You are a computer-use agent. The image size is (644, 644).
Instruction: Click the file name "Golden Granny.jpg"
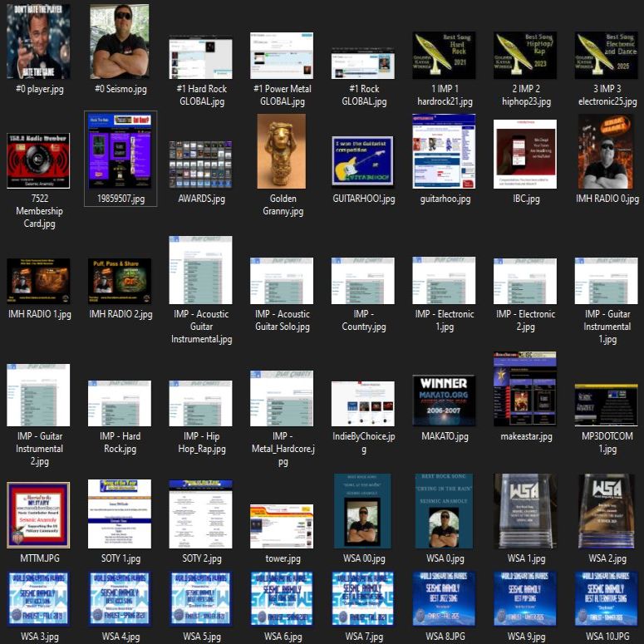pyautogui.click(x=283, y=205)
